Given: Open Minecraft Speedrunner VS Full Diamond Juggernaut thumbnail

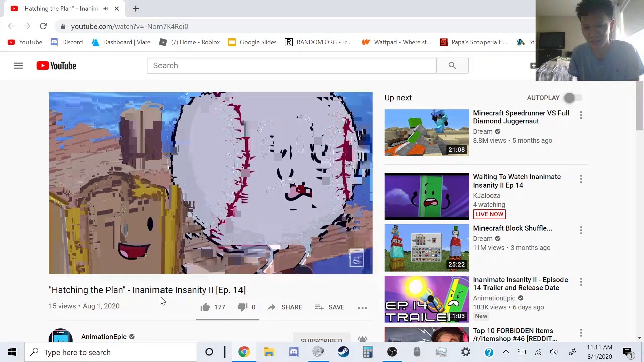Looking at the screenshot, I should 427,133.
